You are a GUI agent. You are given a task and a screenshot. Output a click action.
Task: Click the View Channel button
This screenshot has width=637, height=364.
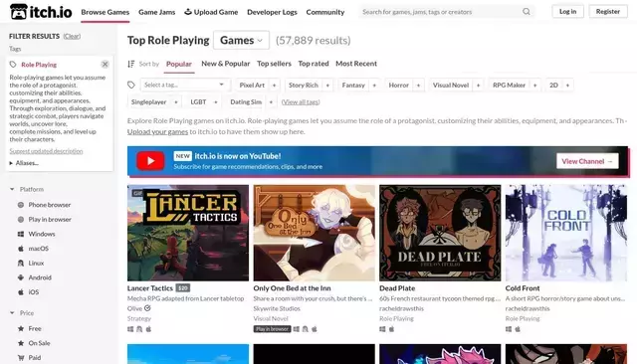click(x=587, y=161)
